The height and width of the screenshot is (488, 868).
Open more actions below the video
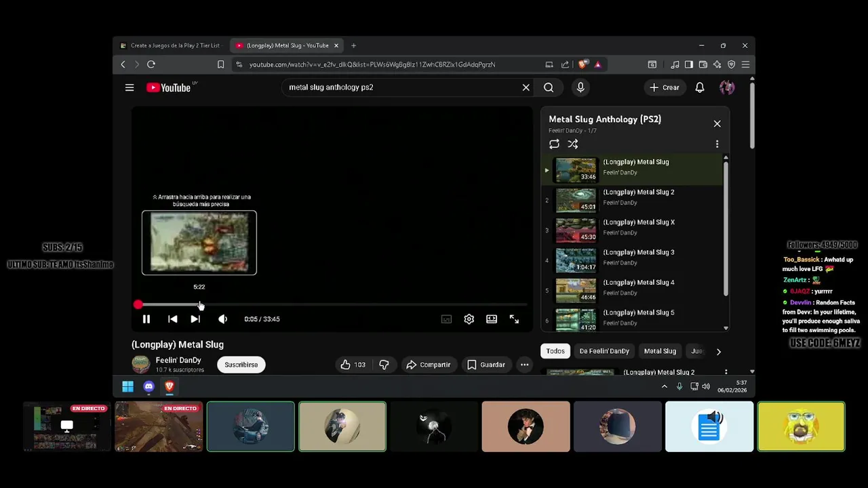click(x=524, y=365)
